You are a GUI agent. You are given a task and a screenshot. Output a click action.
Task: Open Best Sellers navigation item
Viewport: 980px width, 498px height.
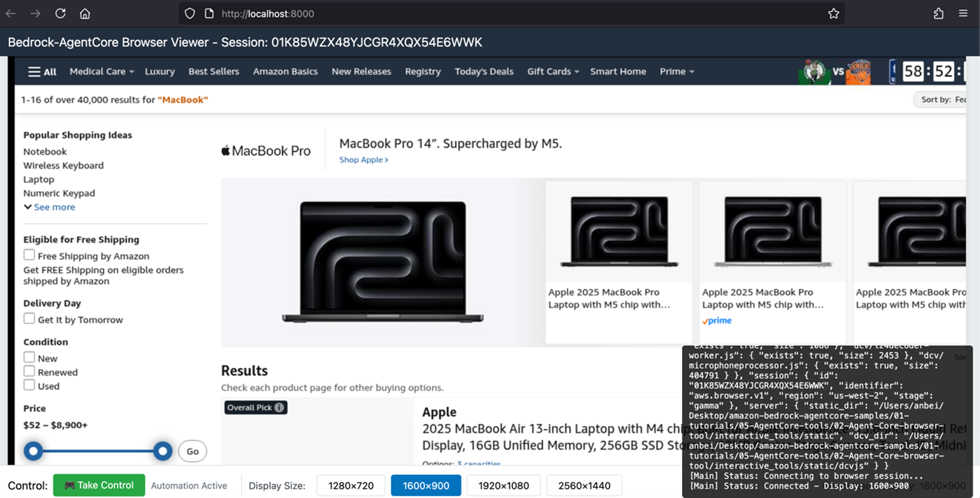coord(214,72)
